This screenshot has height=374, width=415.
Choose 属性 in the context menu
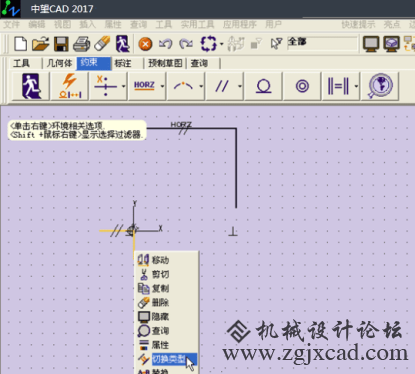coord(167,345)
